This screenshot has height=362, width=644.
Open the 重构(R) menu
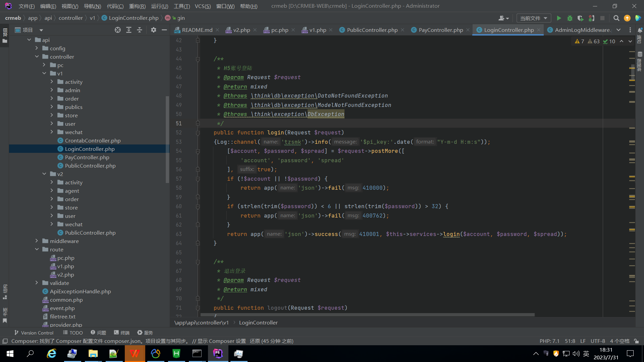tap(137, 6)
